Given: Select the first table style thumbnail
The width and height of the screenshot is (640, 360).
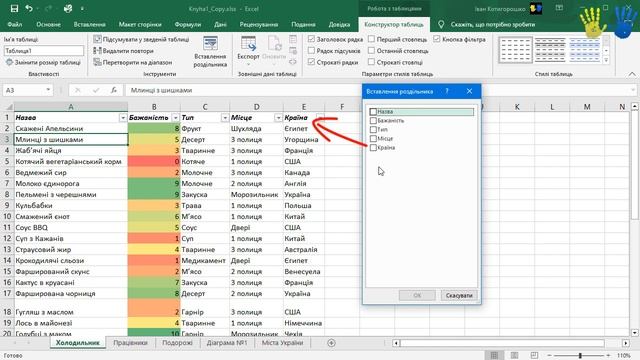Looking at the screenshot, I should 515,49.
